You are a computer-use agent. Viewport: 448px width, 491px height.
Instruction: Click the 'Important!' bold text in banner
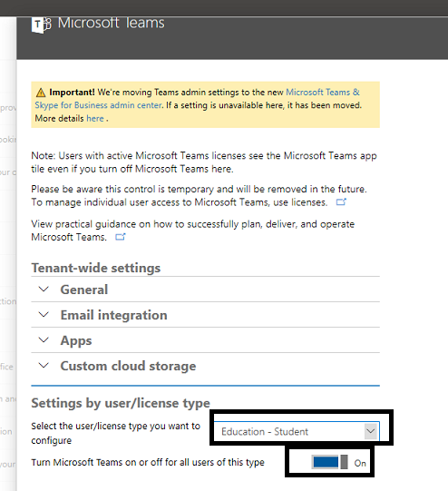pos(72,93)
